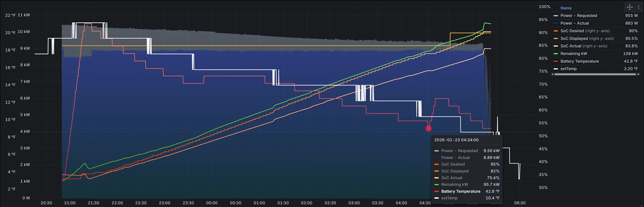Open the color picker for Remaining kW swatch
This screenshot has height=207, width=644.
click(556, 54)
